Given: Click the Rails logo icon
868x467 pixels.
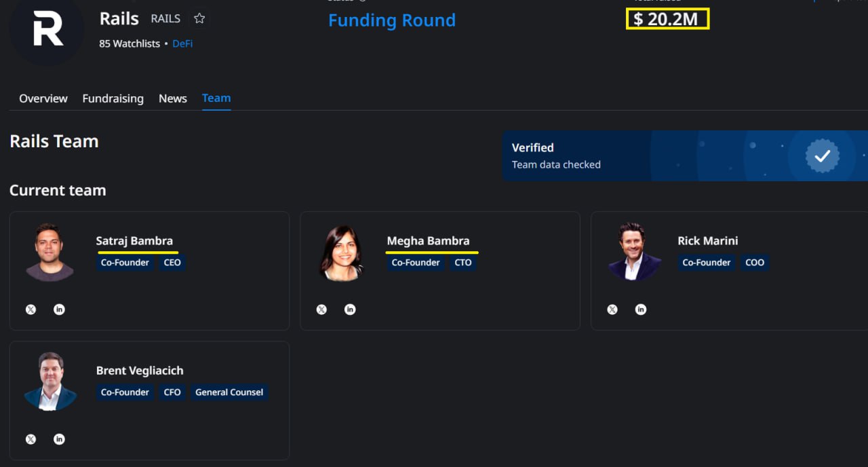Looking at the screenshot, I should point(47,30).
